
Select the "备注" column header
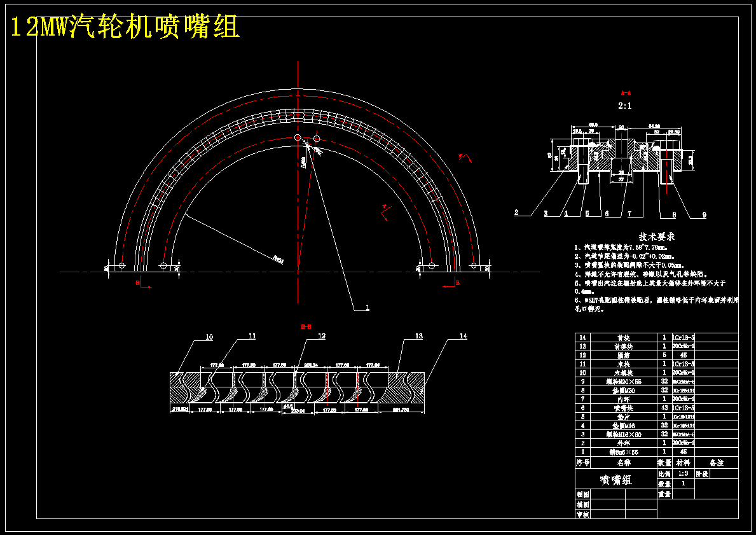tap(717, 462)
